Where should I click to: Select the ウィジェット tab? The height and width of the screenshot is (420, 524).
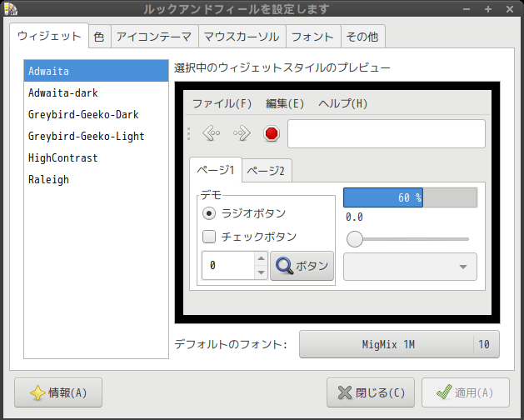(x=49, y=36)
